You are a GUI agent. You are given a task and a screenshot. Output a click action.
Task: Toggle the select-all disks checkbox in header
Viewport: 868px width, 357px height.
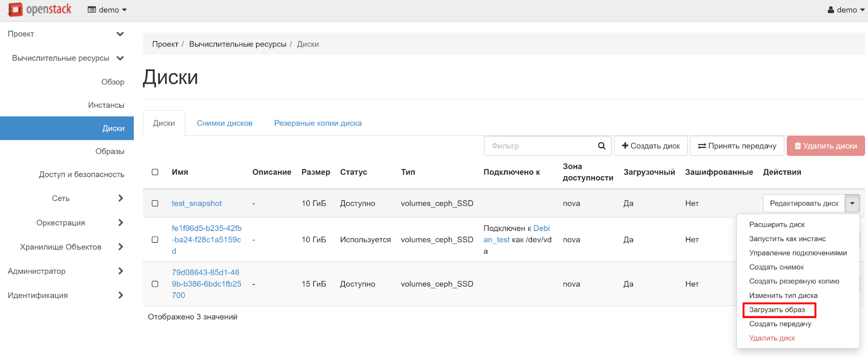click(155, 172)
